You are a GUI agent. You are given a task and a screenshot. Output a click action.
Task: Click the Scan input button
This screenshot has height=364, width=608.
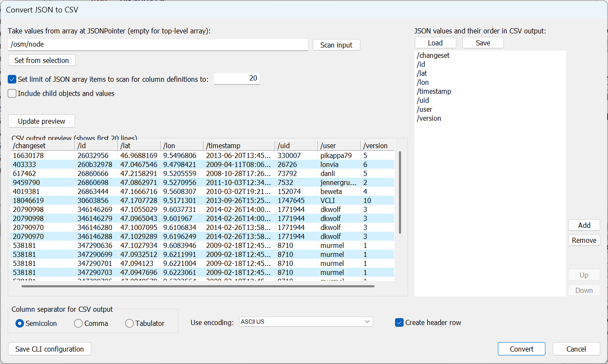click(336, 45)
